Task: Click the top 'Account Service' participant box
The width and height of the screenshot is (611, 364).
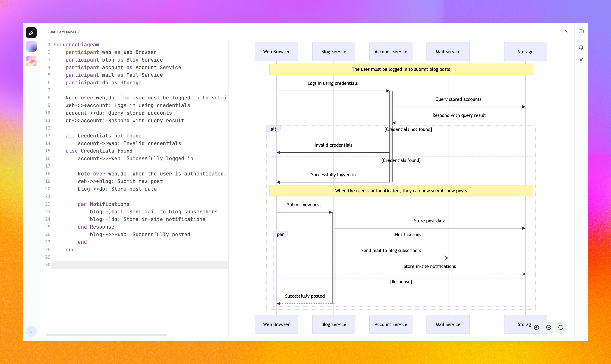Action: tap(391, 52)
